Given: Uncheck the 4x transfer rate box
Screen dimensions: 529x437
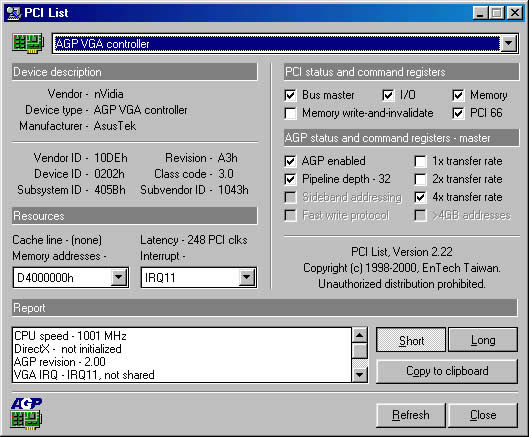Looking at the screenshot, I should pos(420,197).
